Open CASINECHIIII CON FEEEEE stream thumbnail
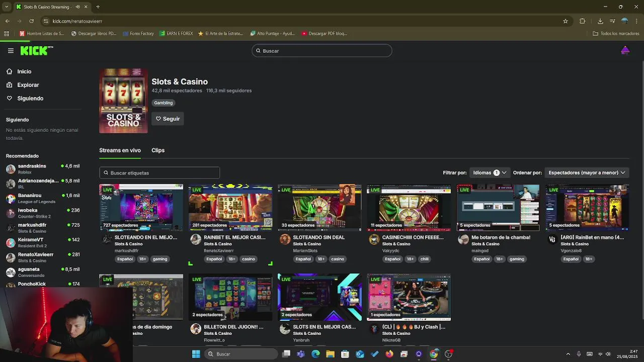 coord(409,207)
